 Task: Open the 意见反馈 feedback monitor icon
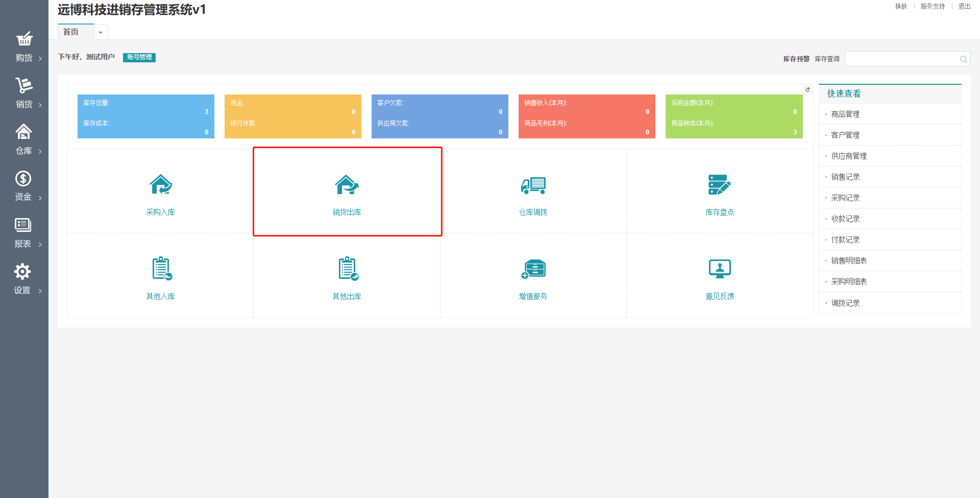pyautogui.click(x=719, y=269)
